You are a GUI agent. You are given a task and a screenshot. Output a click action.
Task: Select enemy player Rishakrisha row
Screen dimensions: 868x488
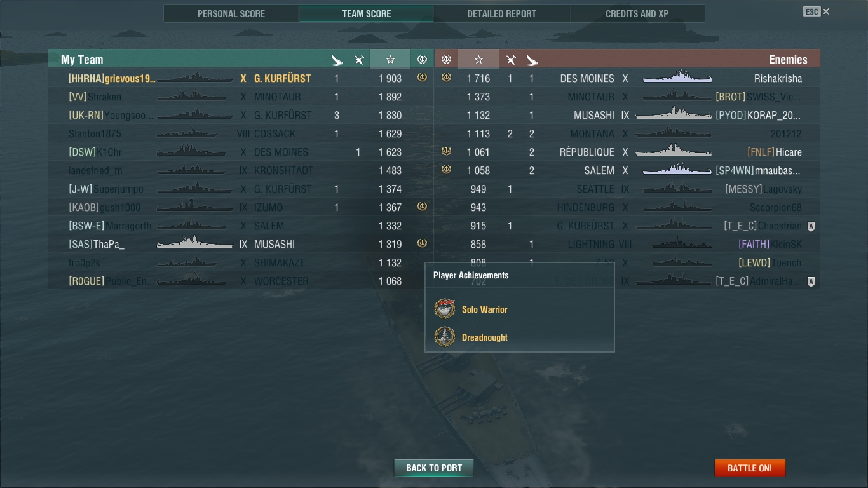coord(628,78)
